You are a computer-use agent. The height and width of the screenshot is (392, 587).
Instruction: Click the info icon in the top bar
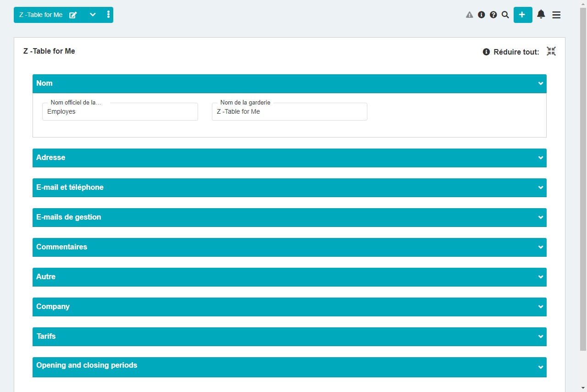481,15
